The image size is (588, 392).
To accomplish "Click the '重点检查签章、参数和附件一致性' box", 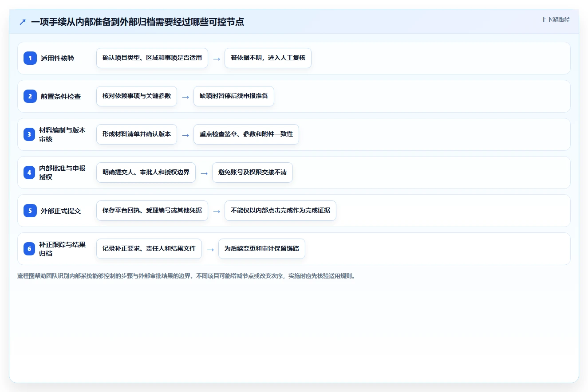I will (x=246, y=134).
